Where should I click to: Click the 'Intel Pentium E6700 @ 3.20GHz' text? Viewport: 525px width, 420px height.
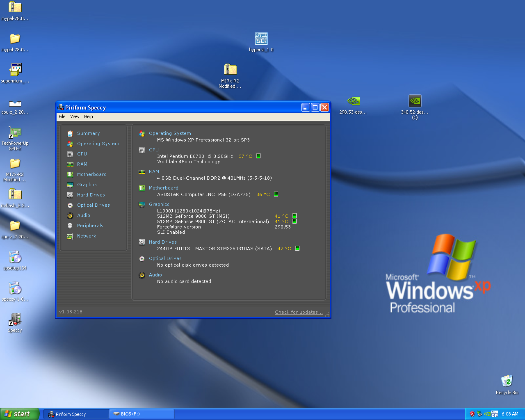(195, 156)
